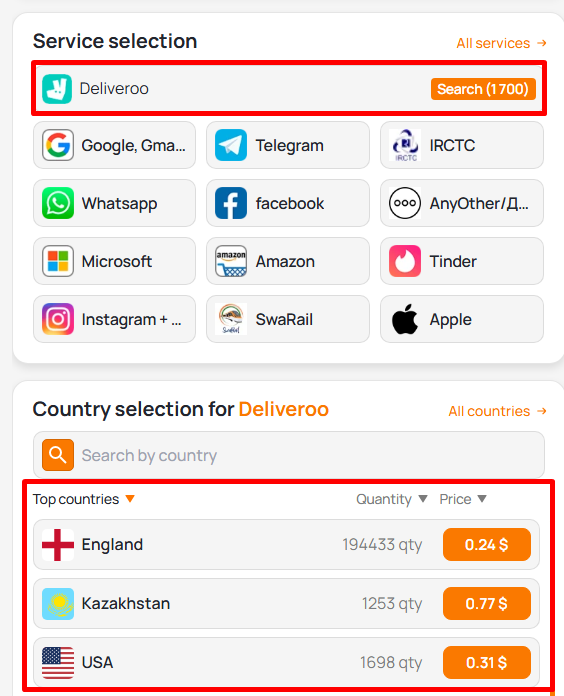This screenshot has height=696, width=564.
Task: Select the Instagram service icon
Action: (58, 319)
